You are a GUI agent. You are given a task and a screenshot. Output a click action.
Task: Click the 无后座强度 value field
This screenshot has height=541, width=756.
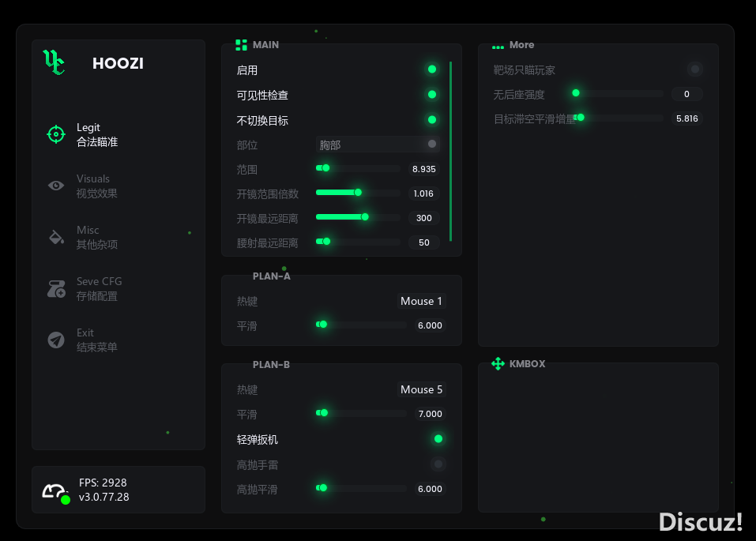pos(686,94)
